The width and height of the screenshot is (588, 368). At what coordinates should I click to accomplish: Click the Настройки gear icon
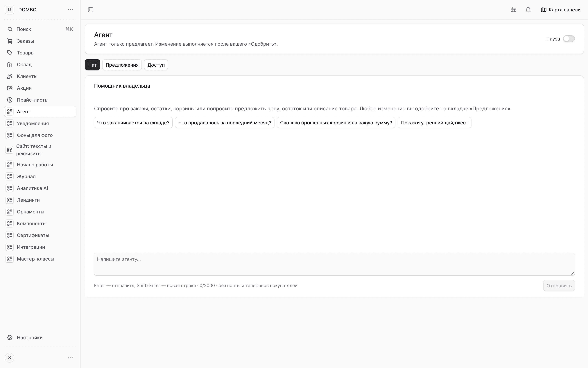(10, 338)
